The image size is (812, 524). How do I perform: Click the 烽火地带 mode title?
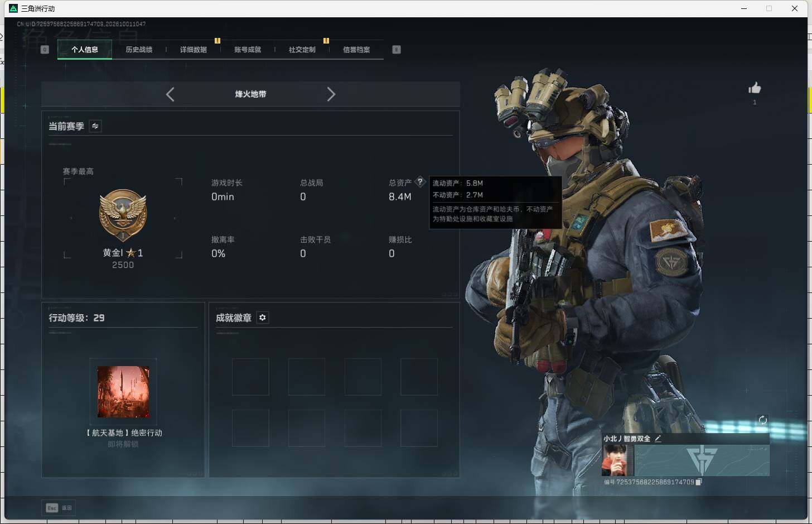pos(250,94)
